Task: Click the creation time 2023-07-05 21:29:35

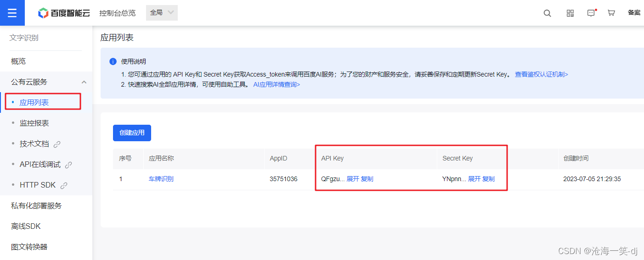Action: (x=592, y=179)
